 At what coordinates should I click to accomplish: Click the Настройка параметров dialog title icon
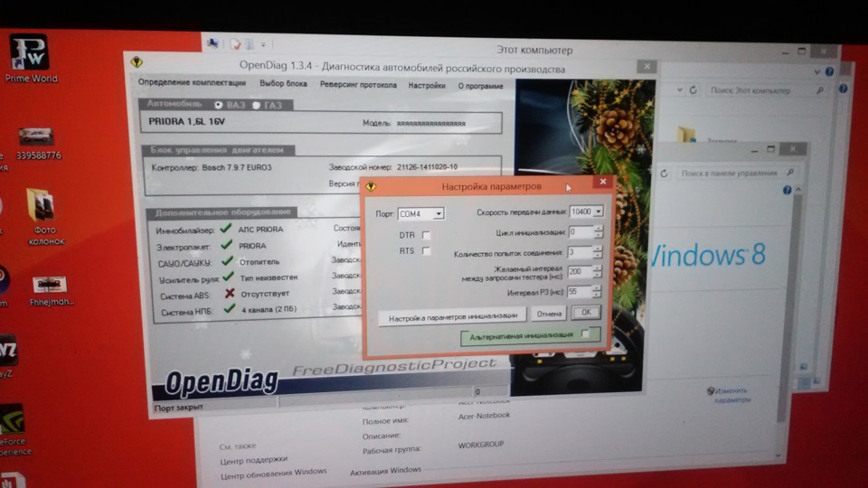pos(372,186)
